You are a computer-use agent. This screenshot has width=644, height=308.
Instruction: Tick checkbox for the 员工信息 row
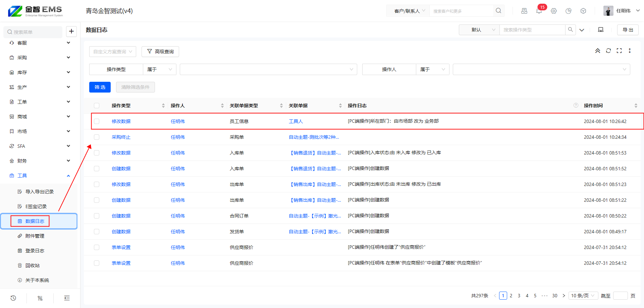(97, 121)
